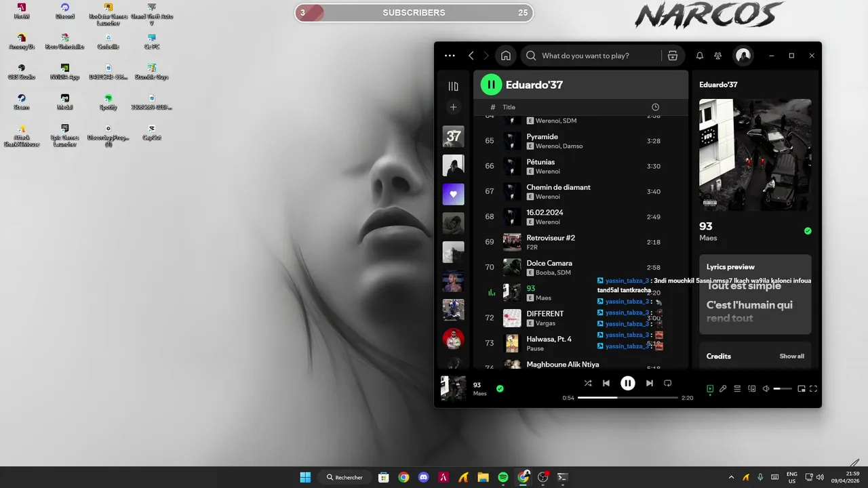Adjust the volume slider
Viewport: 868px width, 488px height.
783,389
